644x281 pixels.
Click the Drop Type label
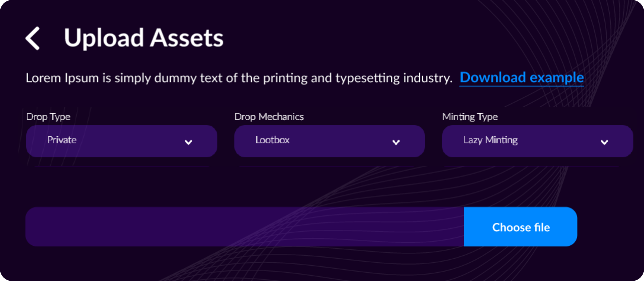click(x=48, y=117)
